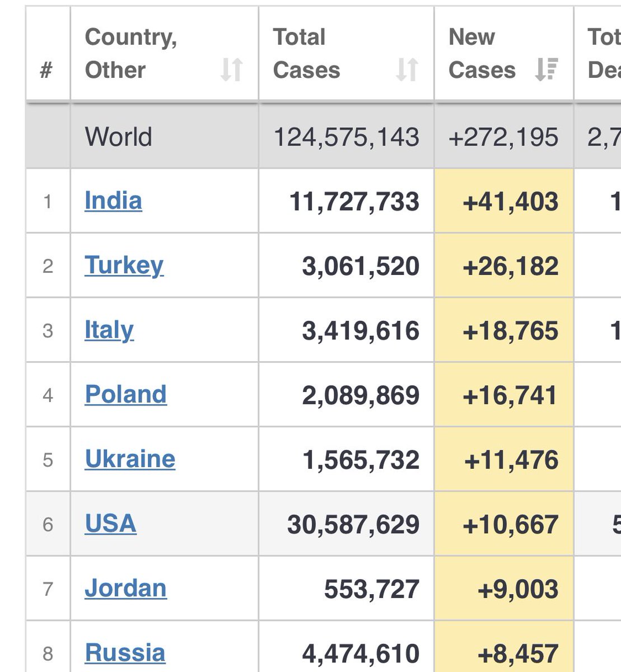Screen dimensions: 621x672
Task: Click rank number 5 in Ukraine row
Action: pos(48,460)
